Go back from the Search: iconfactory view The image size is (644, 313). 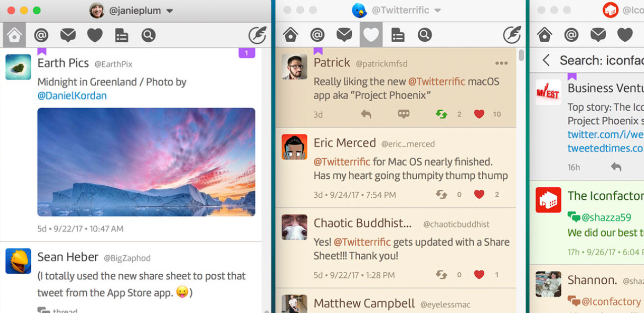[546, 61]
